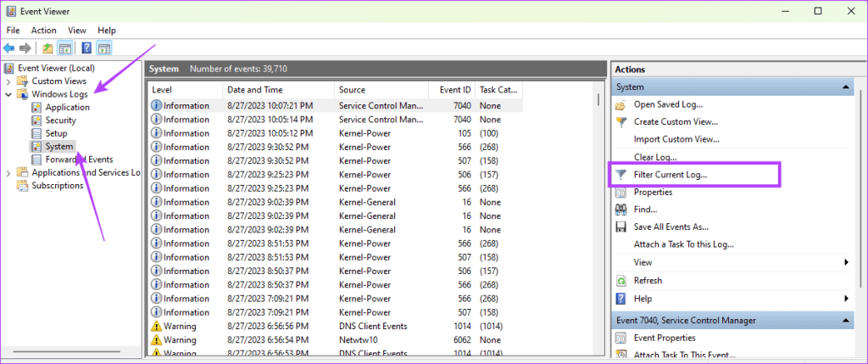Image resolution: width=868 pixels, height=364 pixels.
Task: Click Clear Log... in Actions pane
Action: pos(655,157)
